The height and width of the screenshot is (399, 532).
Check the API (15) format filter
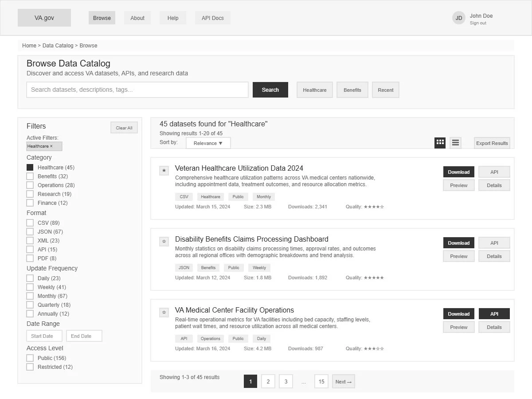tap(30, 250)
